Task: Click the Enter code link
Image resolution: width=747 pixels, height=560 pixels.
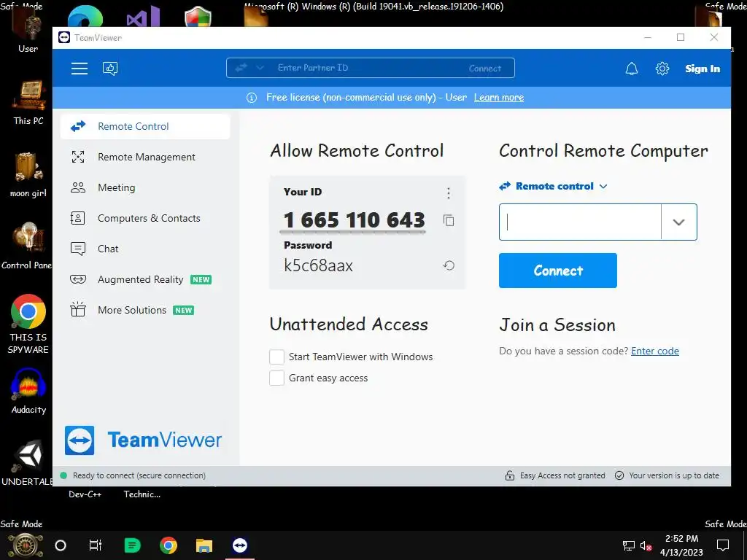Action: 654,351
